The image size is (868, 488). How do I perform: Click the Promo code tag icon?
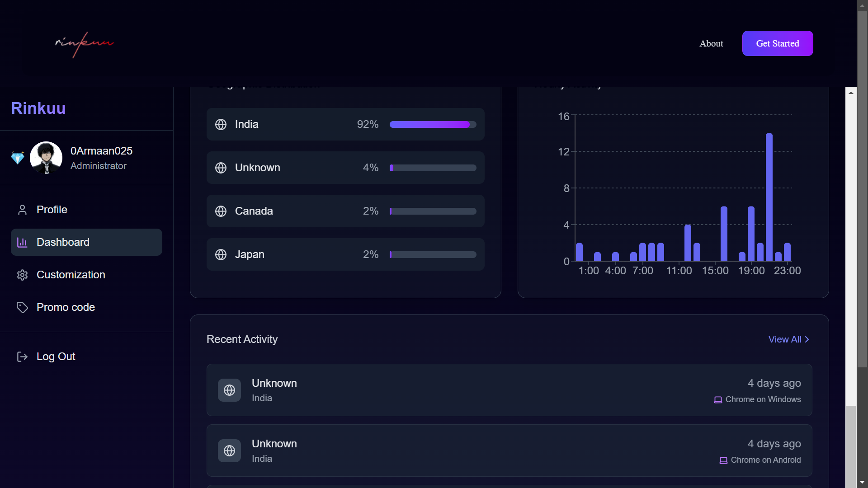point(22,307)
